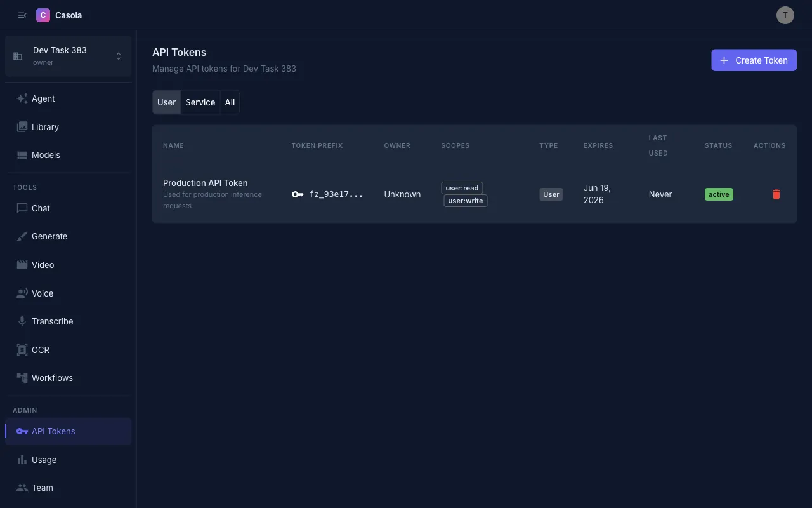Screen dimensions: 812x508
Task: Open the Transcribe tool
Action: pyautogui.click(x=52, y=321)
